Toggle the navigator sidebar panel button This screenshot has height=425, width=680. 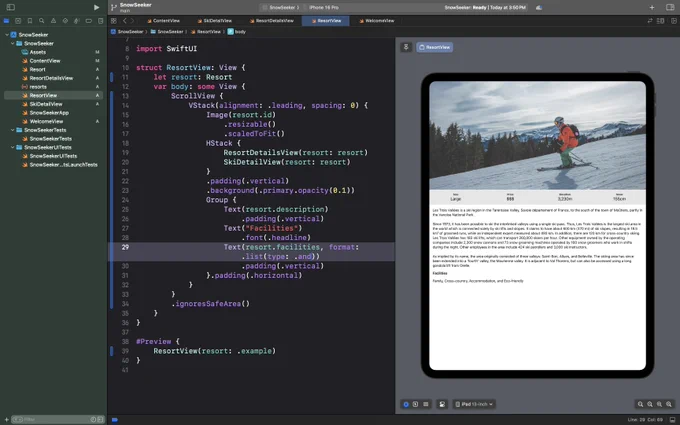pyautogui.click(x=11, y=7)
